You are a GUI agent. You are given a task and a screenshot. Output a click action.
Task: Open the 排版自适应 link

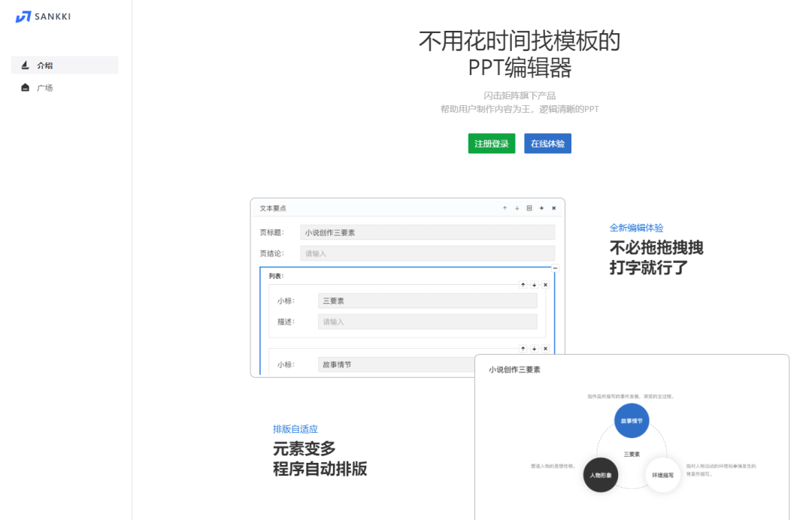coord(295,428)
